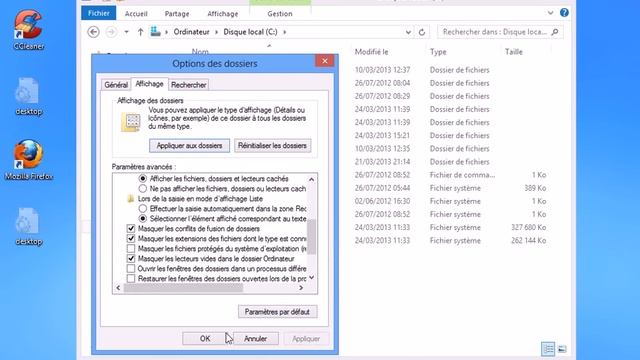The image size is (640, 360).
Task: Click the search magnifier icon
Action: tap(555, 32)
